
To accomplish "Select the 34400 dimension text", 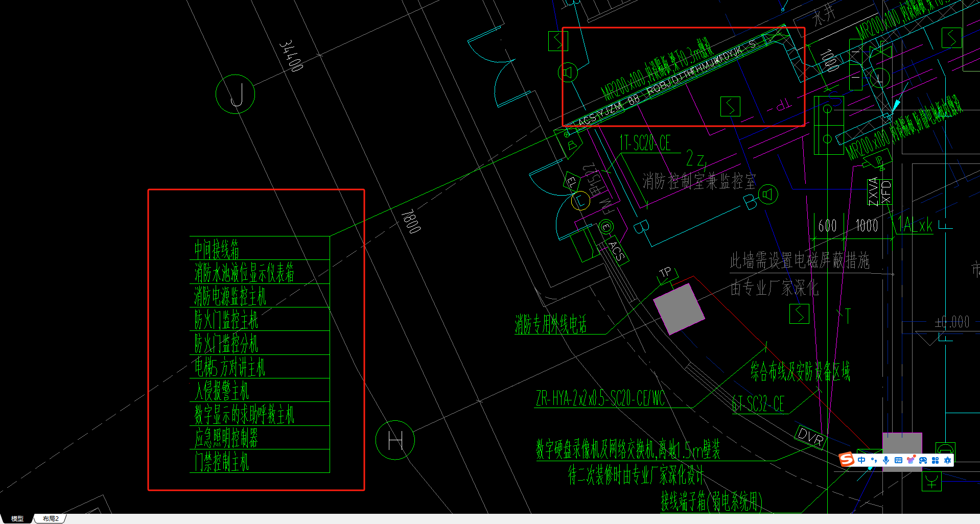I will pos(291,55).
